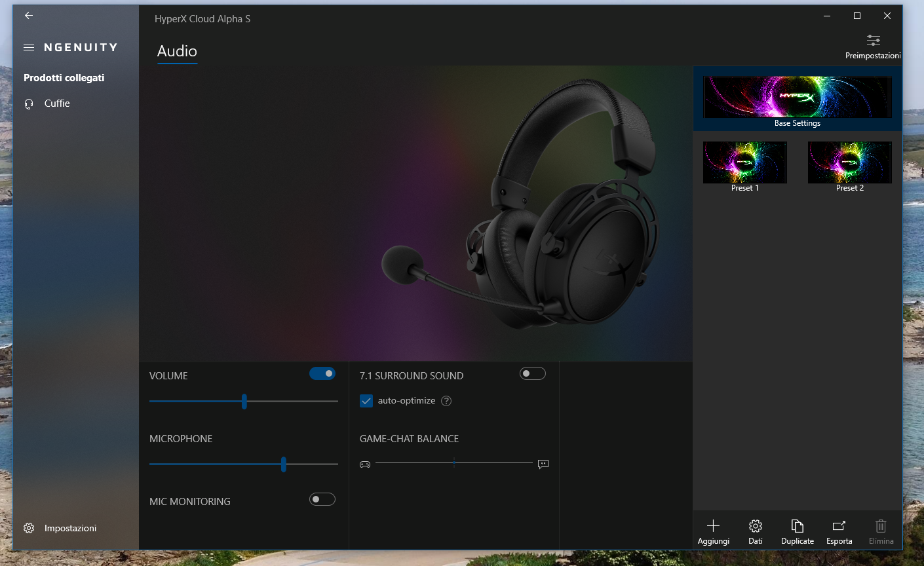This screenshot has height=566, width=924.
Task: Open the Dati gear icon
Action: coord(756,525)
